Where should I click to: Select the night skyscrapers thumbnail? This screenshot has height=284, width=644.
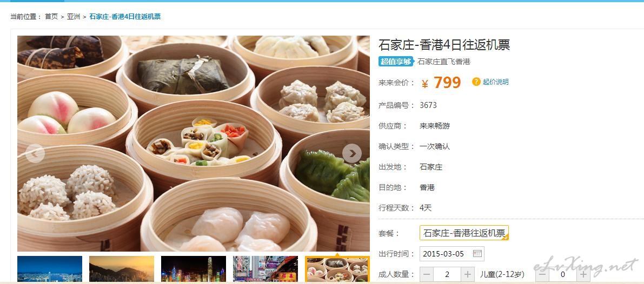tap(194, 269)
